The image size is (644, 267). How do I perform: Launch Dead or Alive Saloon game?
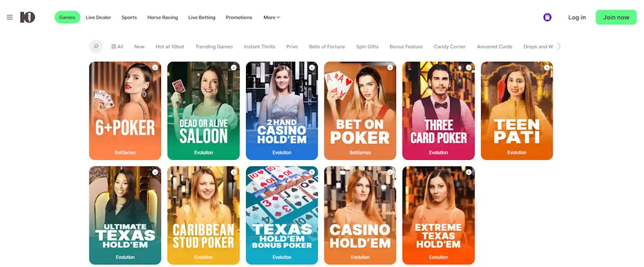204,111
